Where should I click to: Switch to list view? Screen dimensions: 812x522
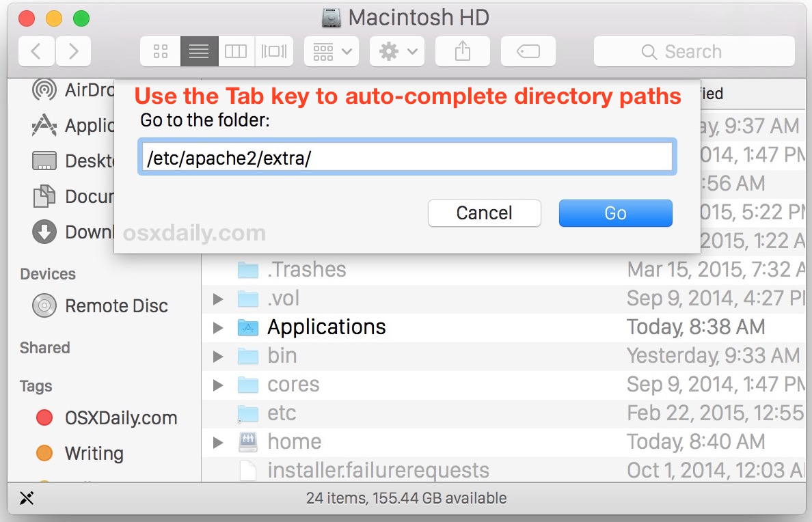pos(200,51)
